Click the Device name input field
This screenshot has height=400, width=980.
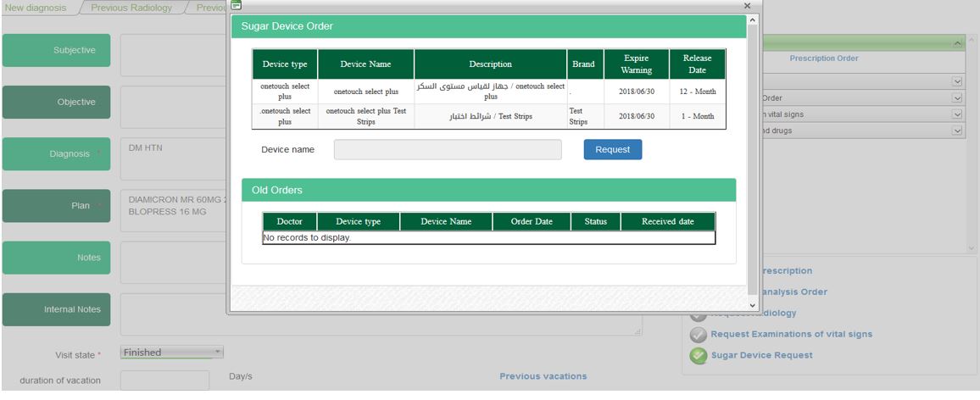coord(448,150)
